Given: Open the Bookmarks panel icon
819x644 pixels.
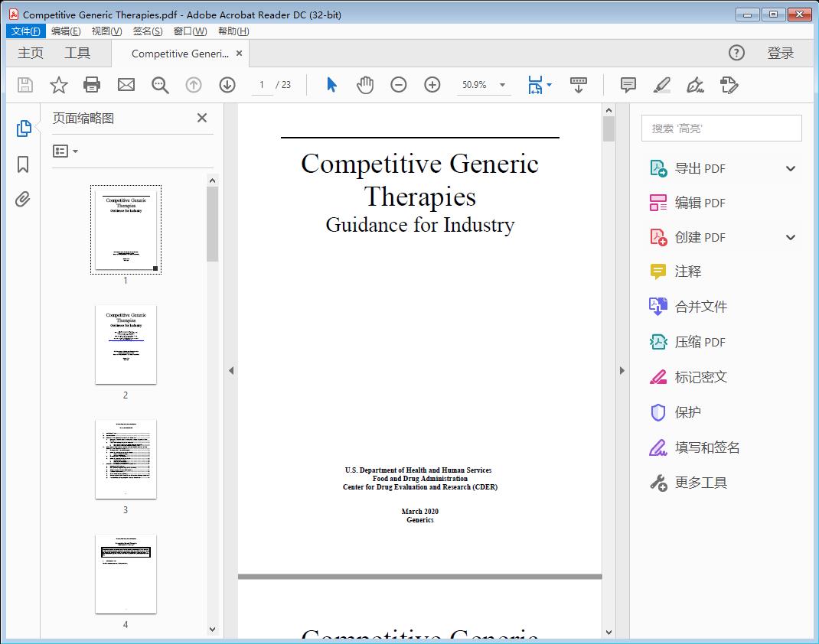Looking at the screenshot, I should click(x=22, y=164).
